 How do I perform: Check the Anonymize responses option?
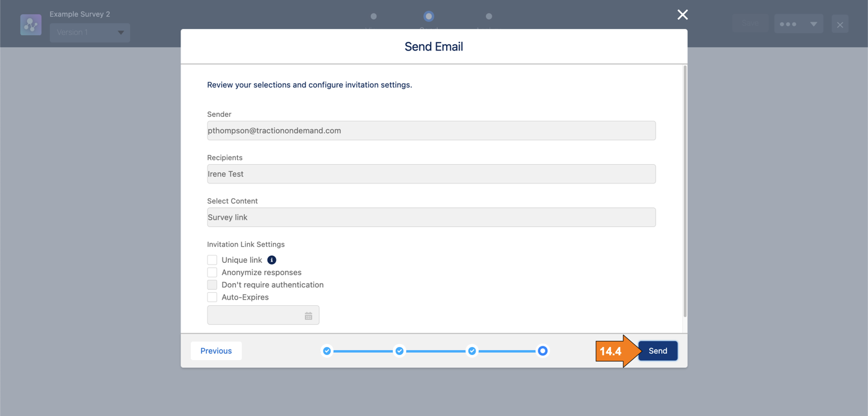212,272
